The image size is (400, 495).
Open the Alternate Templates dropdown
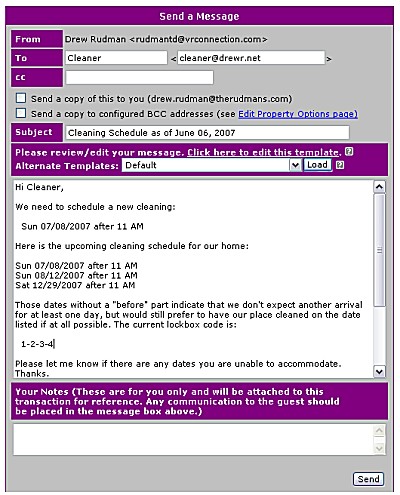click(x=211, y=165)
